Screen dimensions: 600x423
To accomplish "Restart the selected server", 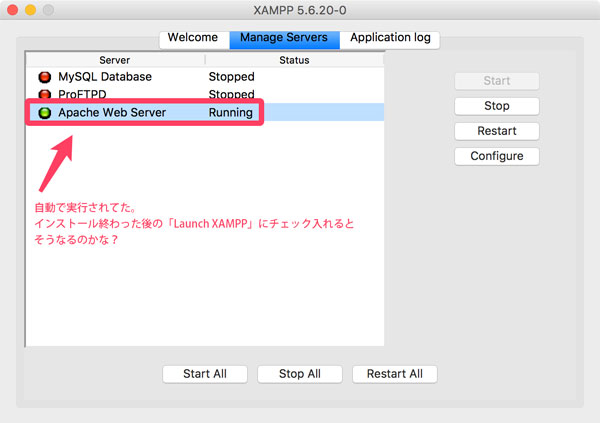I will click(x=497, y=131).
